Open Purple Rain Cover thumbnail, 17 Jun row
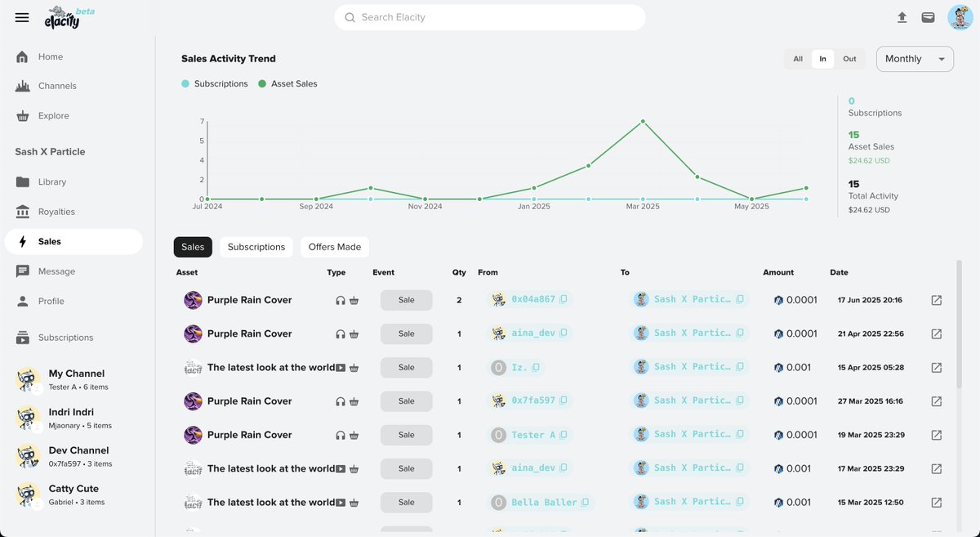980x537 pixels. point(193,300)
